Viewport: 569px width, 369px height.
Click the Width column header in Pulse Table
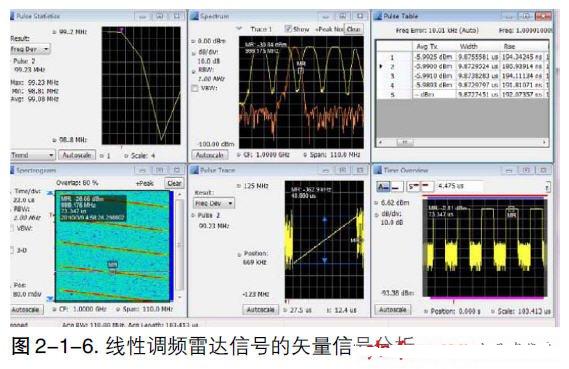(468, 46)
